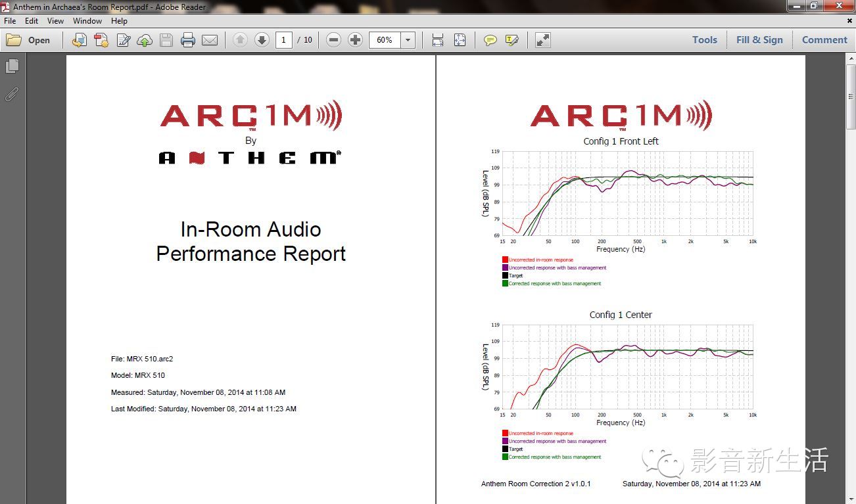
Task: Zoom out with the minus button
Action: click(333, 40)
